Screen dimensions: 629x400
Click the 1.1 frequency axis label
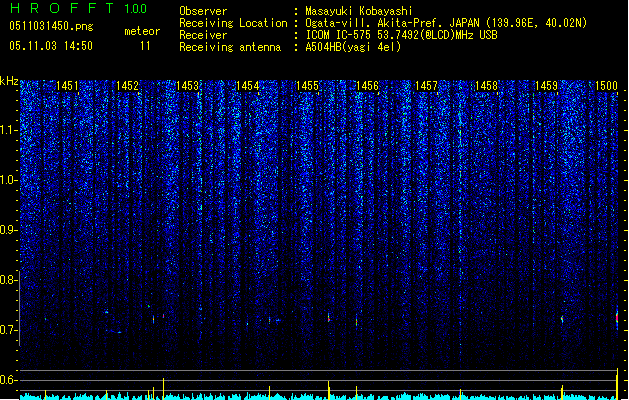click(x=8, y=130)
